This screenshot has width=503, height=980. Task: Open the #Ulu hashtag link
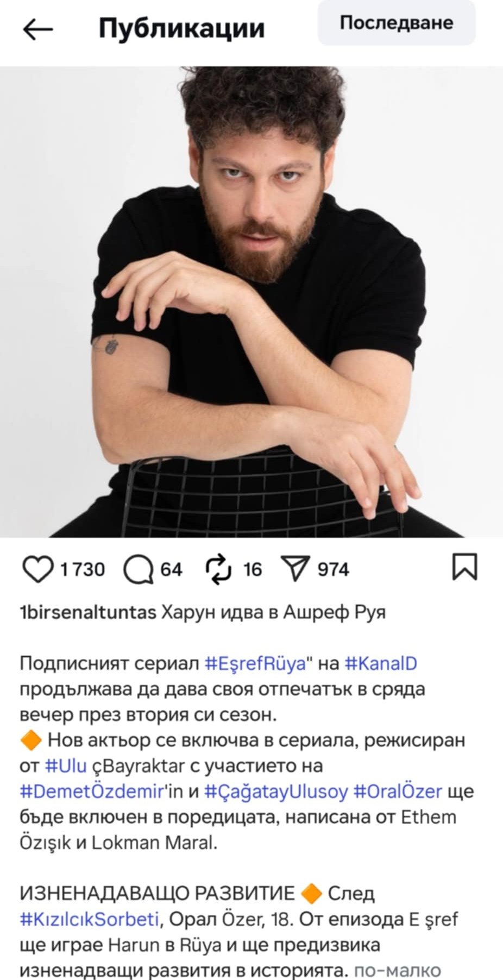coord(66,765)
